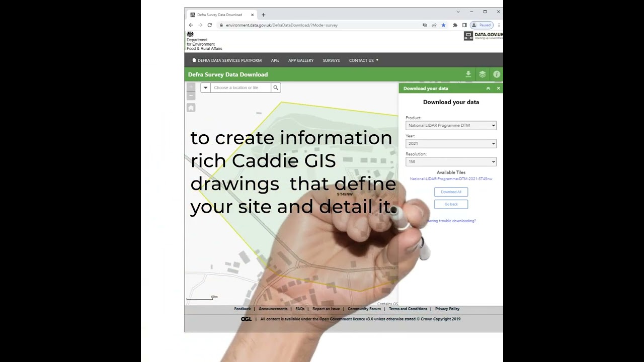Open the Report an Issue footer link

[326, 309]
